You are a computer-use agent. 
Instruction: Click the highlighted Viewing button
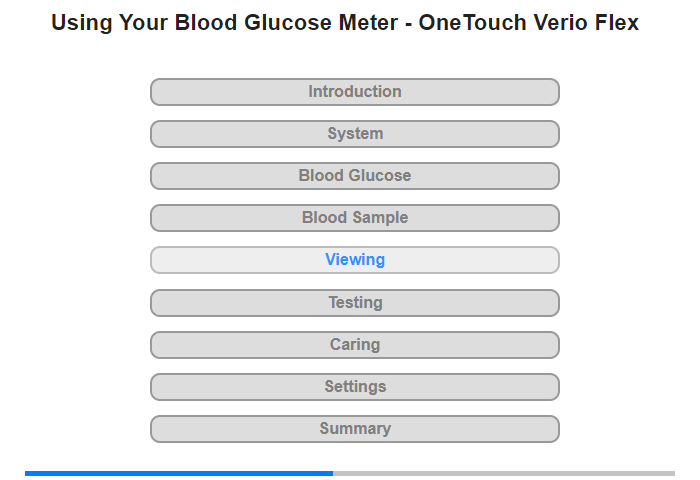coord(354,260)
